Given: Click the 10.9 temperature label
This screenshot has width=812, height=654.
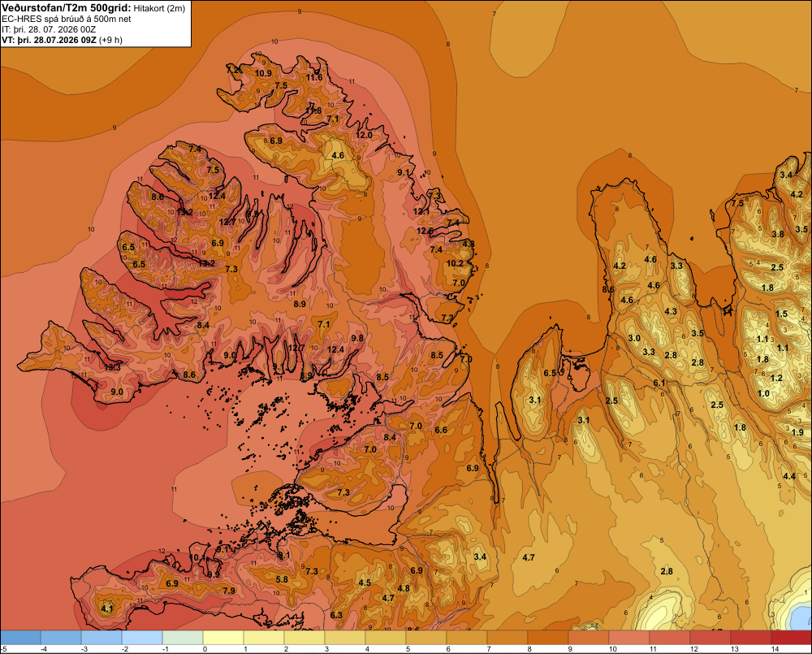Looking at the screenshot, I should tap(263, 74).
